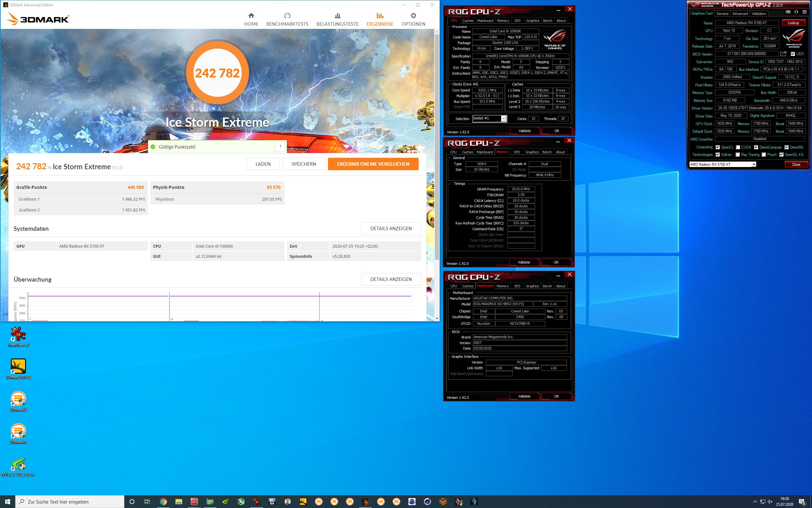Click the question mark beside Gültige Punktzahl
812x508 pixels.
[280, 147]
